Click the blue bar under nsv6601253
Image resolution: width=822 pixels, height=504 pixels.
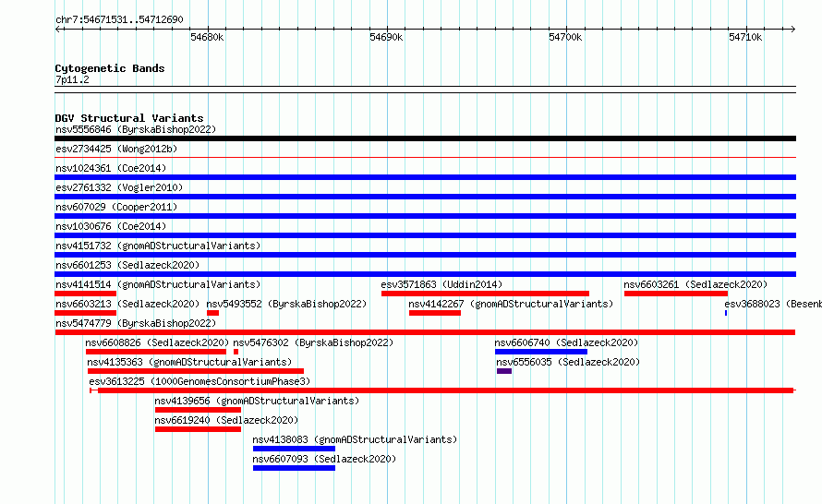425,274
